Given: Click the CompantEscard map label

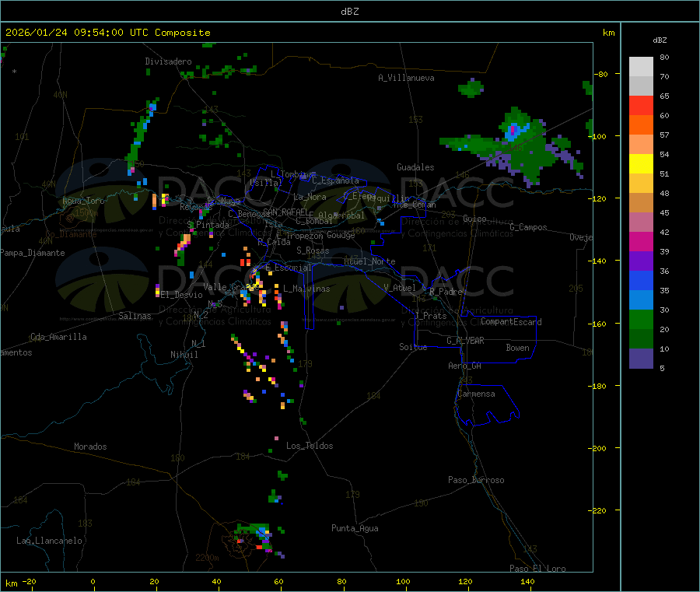Looking at the screenshot, I should click(x=511, y=322).
